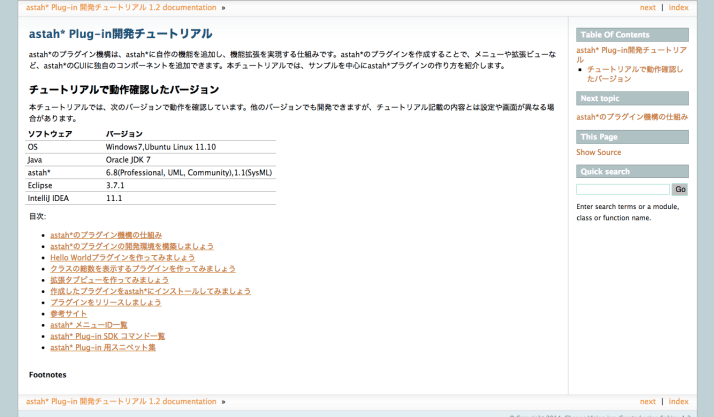714x417 pixels.
Task: Click the top 'index' navigation link
Action: pos(678,7)
